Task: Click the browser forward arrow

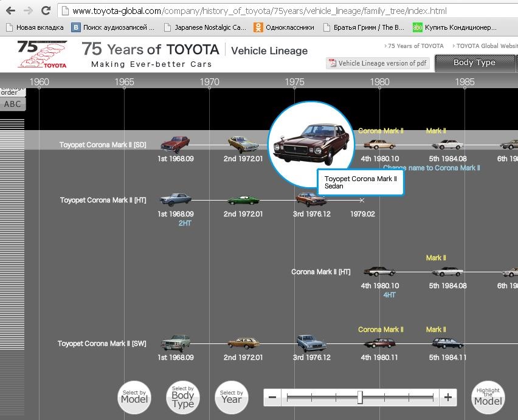Action: 28,11
